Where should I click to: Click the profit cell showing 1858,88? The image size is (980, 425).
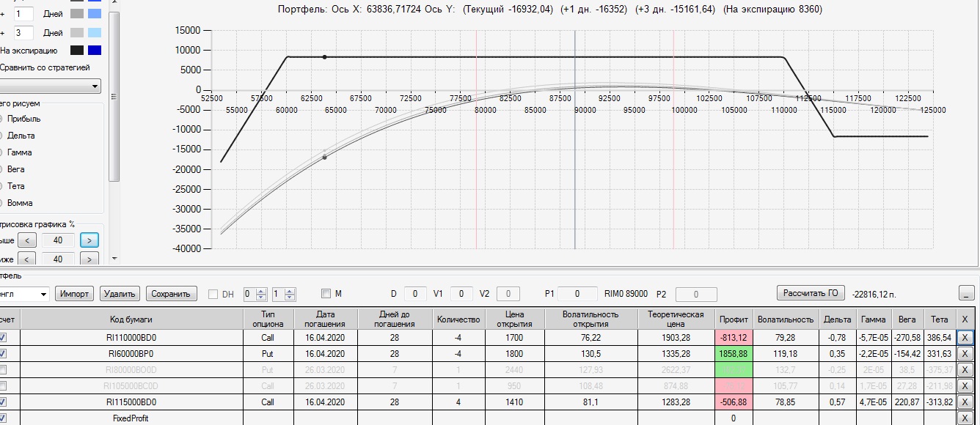(734, 354)
